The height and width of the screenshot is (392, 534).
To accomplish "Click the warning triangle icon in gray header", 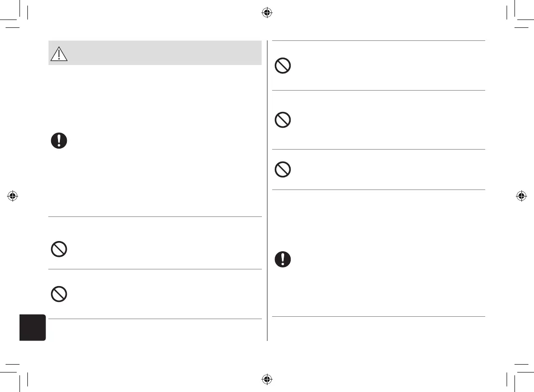I will point(59,54).
